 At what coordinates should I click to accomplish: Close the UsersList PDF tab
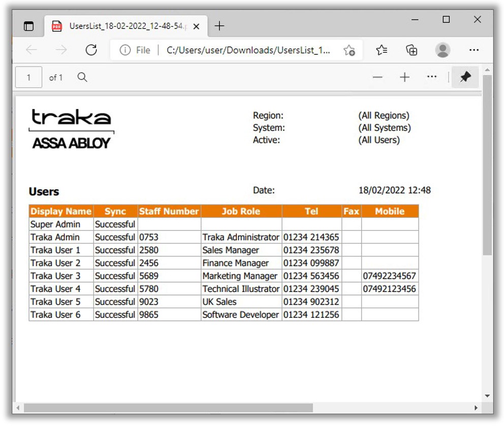point(196,26)
